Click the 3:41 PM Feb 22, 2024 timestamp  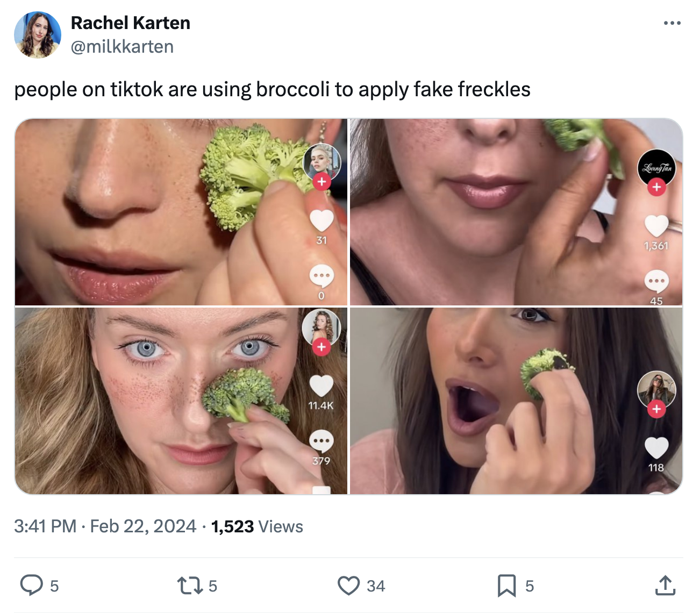click(x=105, y=526)
